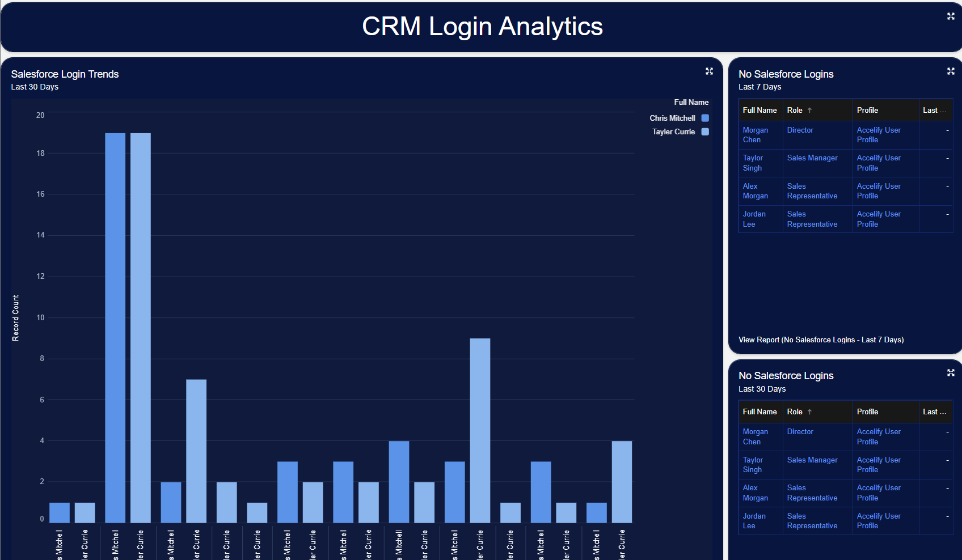Click Full Name column header in 7 Days table

click(760, 110)
